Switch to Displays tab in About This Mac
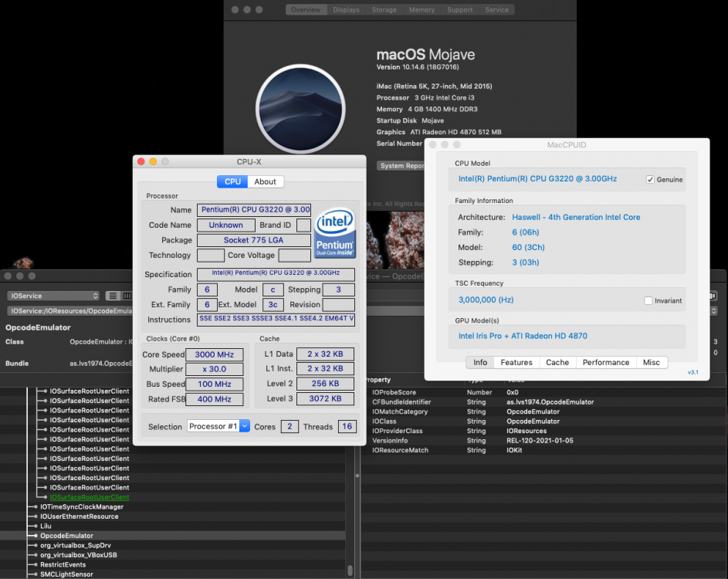The image size is (728, 579). click(346, 10)
